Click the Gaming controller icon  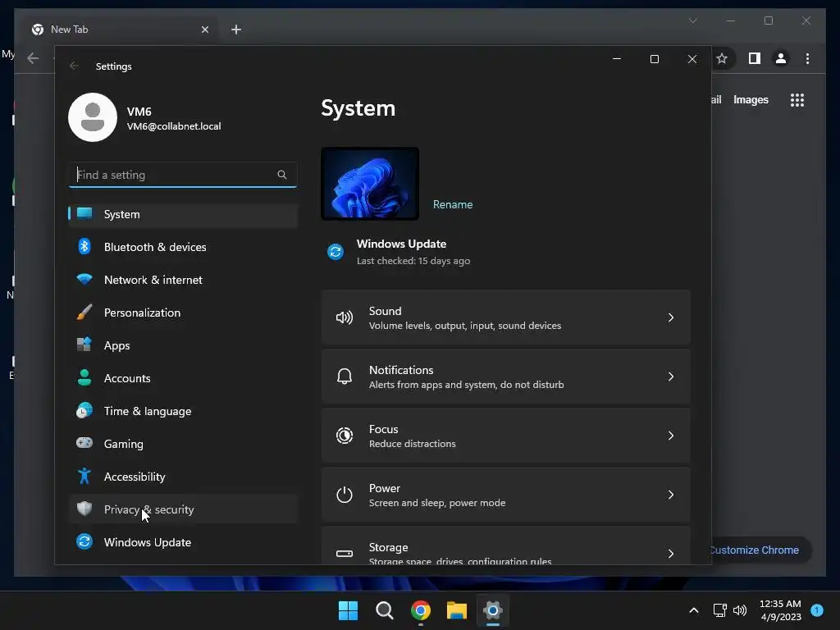coord(84,443)
